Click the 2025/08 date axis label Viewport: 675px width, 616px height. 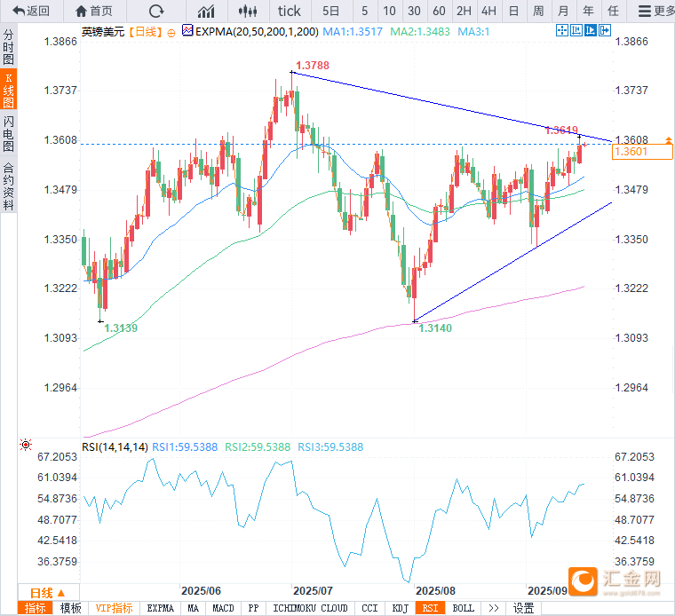pyautogui.click(x=435, y=590)
